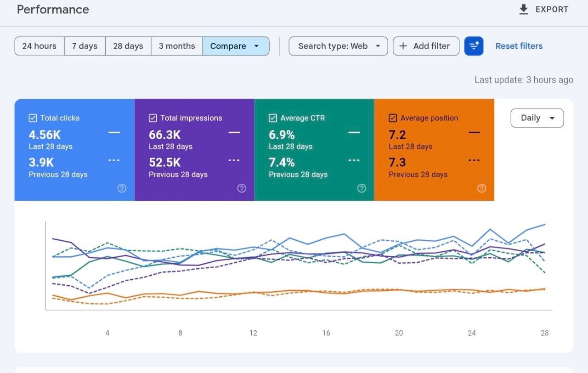The image size is (588, 373).
Task: Click help icon on Average CTR card
Action: tap(362, 188)
